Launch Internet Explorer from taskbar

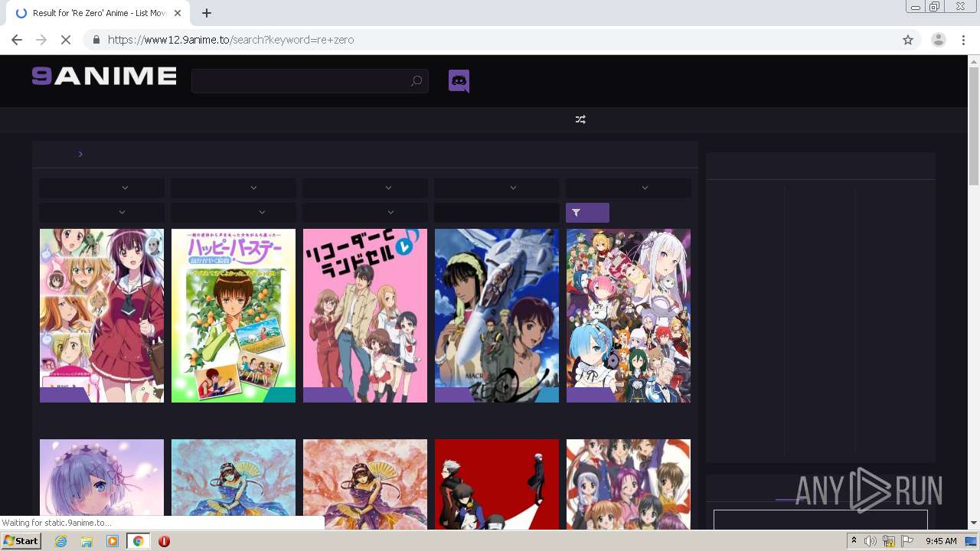(61, 541)
